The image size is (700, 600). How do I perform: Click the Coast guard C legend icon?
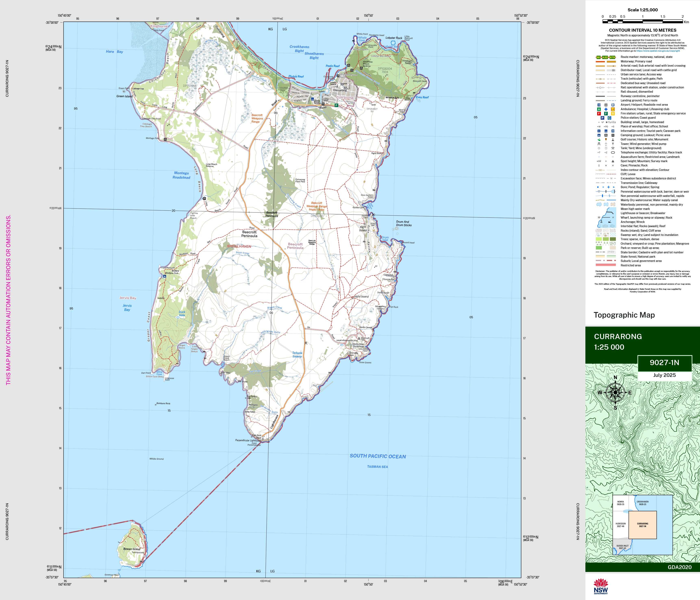[609, 118]
